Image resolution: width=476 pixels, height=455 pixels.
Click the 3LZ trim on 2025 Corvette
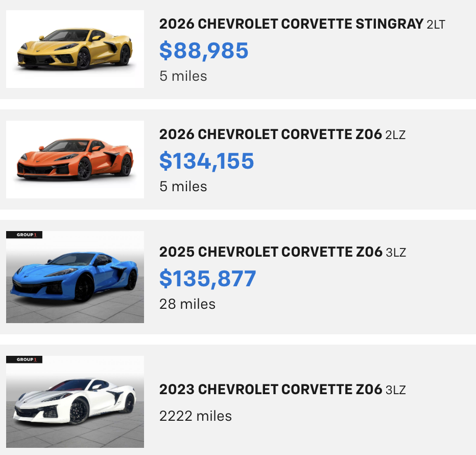pyautogui.click(x=396, y=253)
